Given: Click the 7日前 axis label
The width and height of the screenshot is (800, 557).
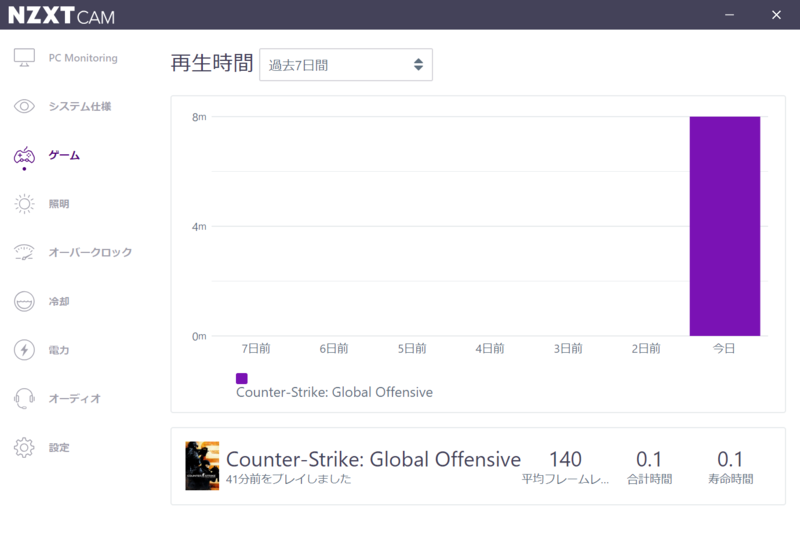Looking at the screenshot, I should pos(256,348).
